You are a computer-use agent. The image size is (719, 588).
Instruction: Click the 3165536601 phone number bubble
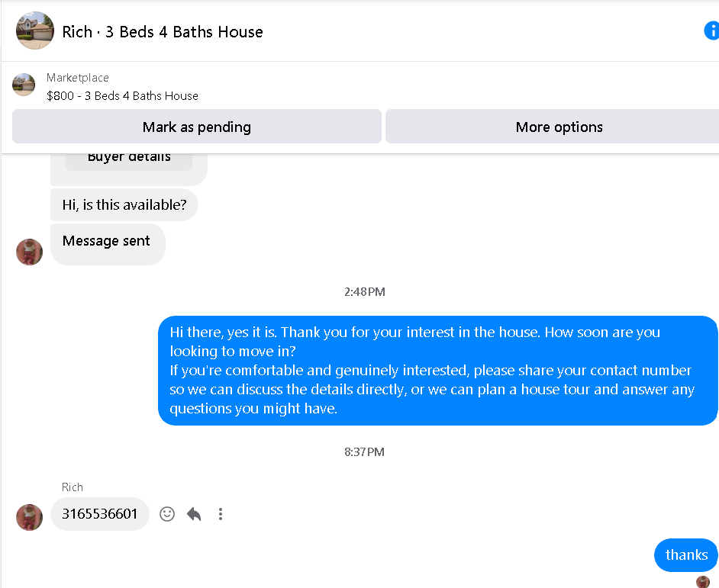point(100,514)
